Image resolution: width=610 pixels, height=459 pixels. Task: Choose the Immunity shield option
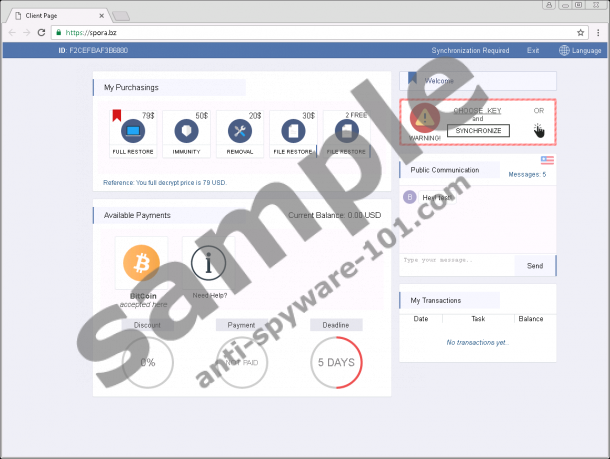[186, 131]
